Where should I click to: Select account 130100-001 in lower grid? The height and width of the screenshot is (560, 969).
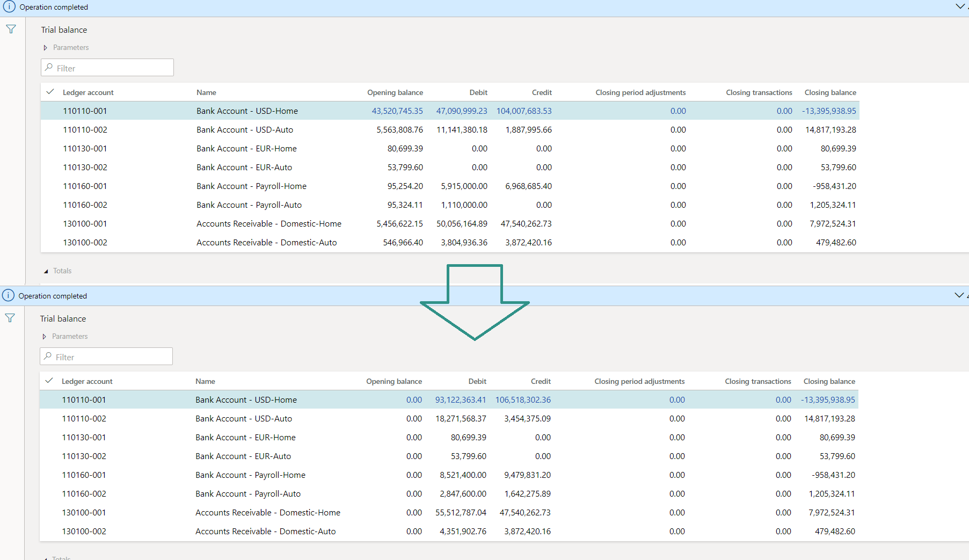tap(84, 512)
